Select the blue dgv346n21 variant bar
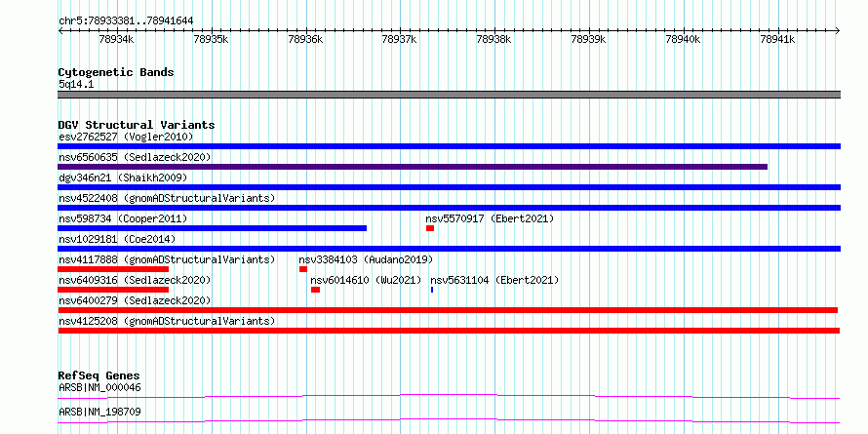 point(449,187)
